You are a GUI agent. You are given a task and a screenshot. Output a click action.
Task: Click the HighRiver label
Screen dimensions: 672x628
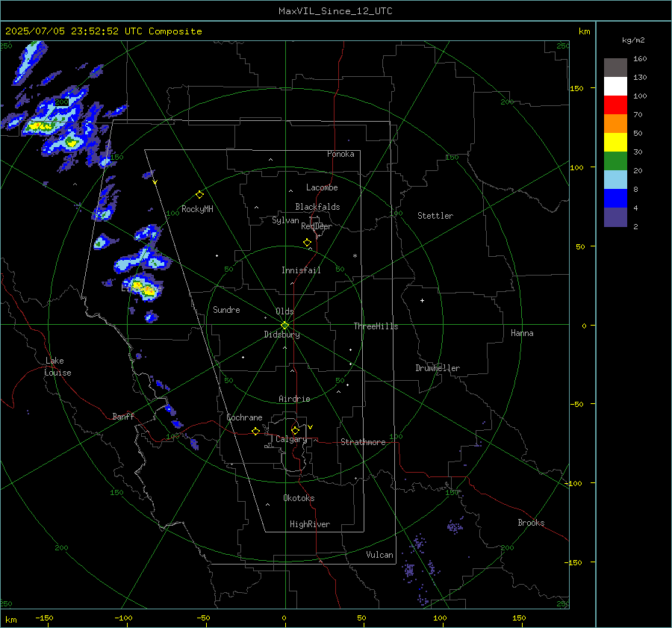[x=310, y=524]
